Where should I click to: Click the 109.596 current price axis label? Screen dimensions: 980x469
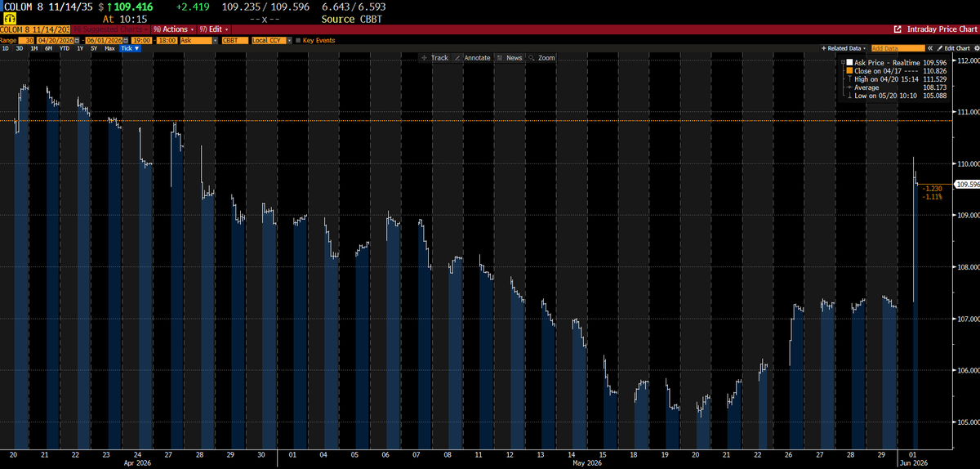click(968, 185)
